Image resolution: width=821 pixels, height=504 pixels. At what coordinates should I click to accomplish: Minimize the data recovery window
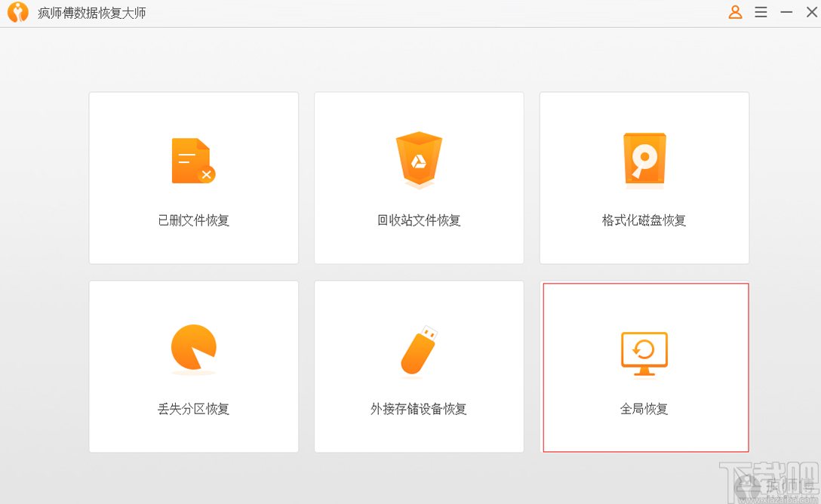pyautogui.click(x=786, y=12)
